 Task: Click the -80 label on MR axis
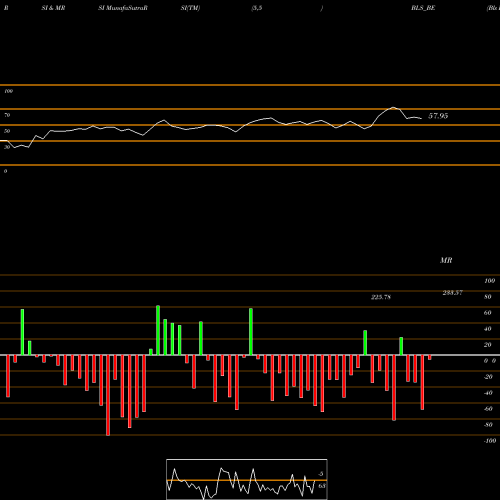pos(488,425)
